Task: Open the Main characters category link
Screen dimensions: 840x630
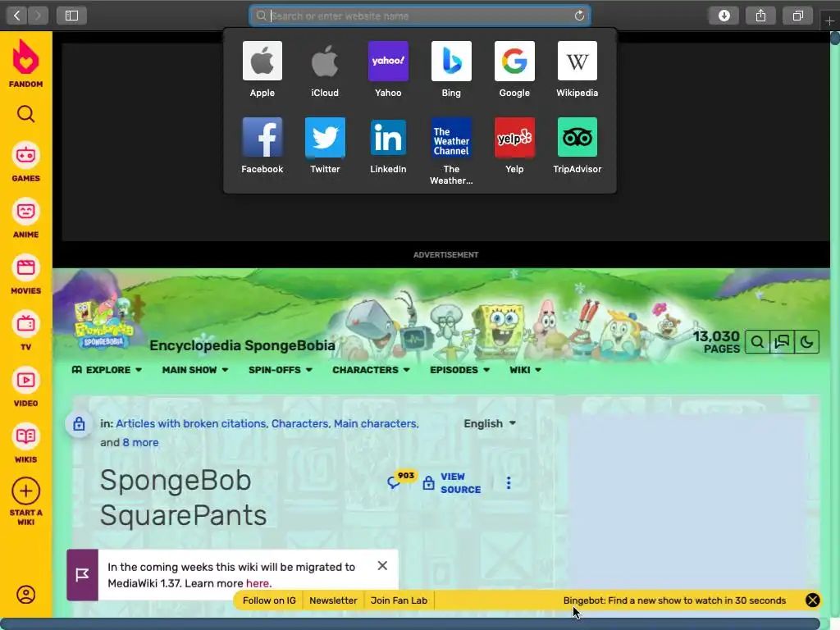Action: (x=375, y=423)
